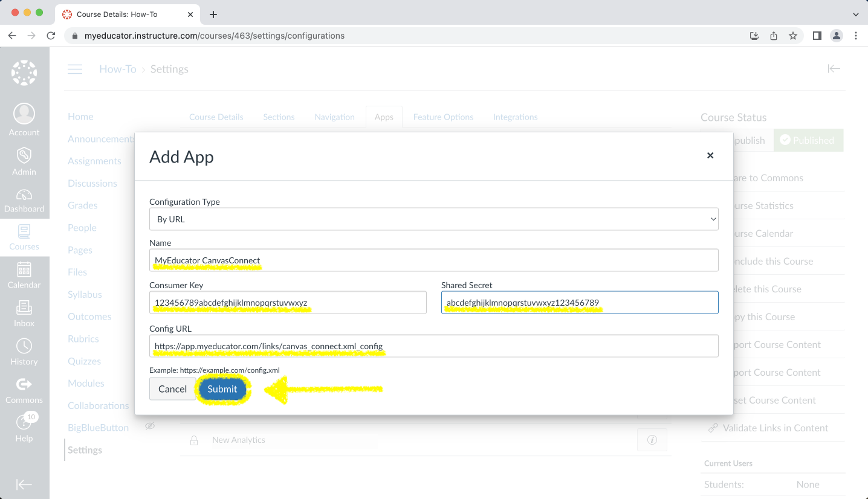The image size is (868, 499).
Task: Open Settings in course navigation
Action: pyautogui.click(x=85, y=450)
